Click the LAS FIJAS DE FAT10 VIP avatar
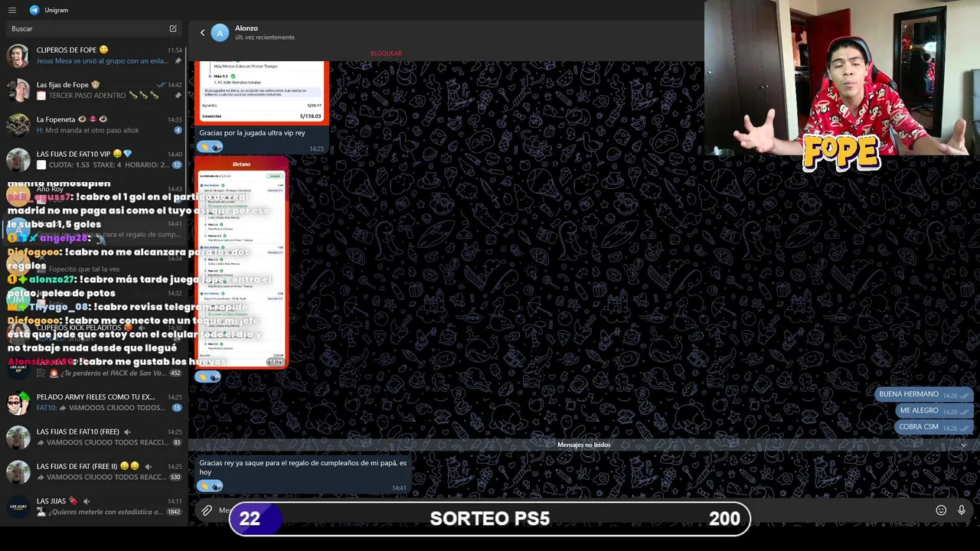The image size is (980, 551). click(x=18, y=159)
